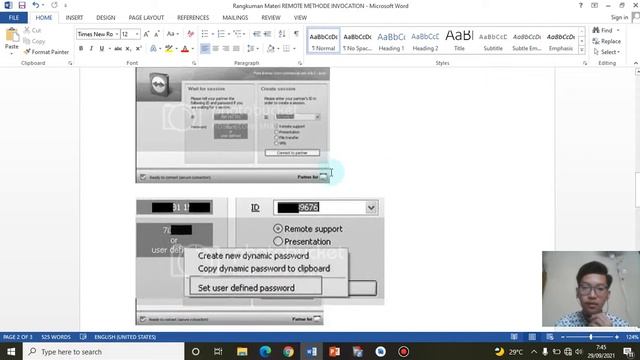Align text to the right
The image size is (640, 360).
(226, 49)
